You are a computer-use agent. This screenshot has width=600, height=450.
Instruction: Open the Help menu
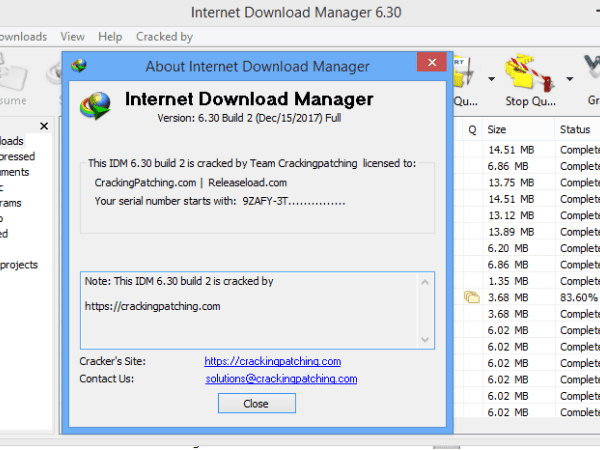(x=110, y=37)
